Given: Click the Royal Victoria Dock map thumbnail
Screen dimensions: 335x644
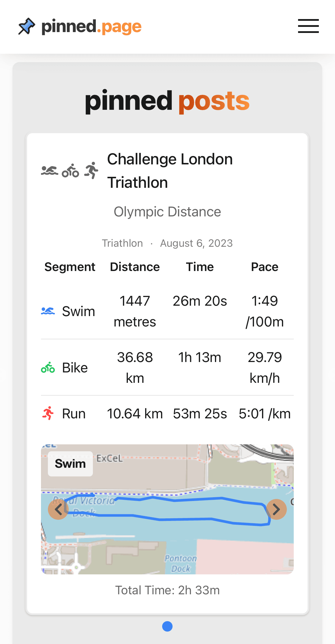Looking at the screenshot, I should point(167,509).
